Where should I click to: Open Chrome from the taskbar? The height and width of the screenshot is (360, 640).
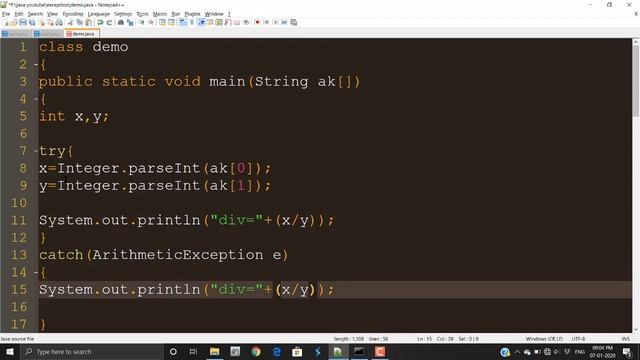click(256, 351)
